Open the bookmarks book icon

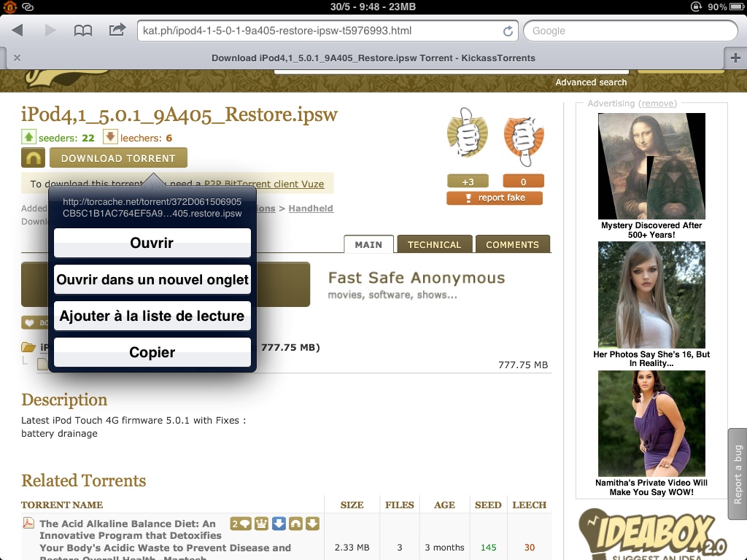pyautogui.click(x=83, y=31)
